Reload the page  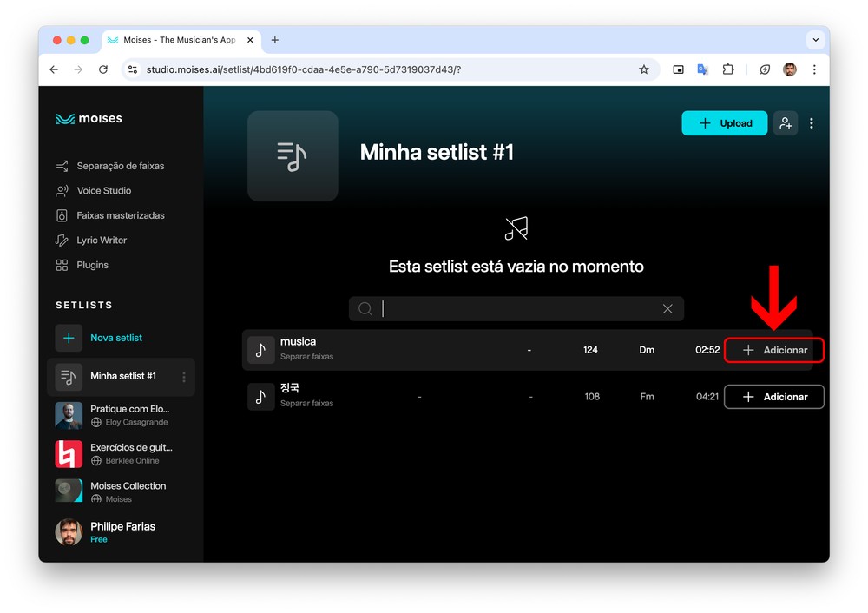point(103,69)
